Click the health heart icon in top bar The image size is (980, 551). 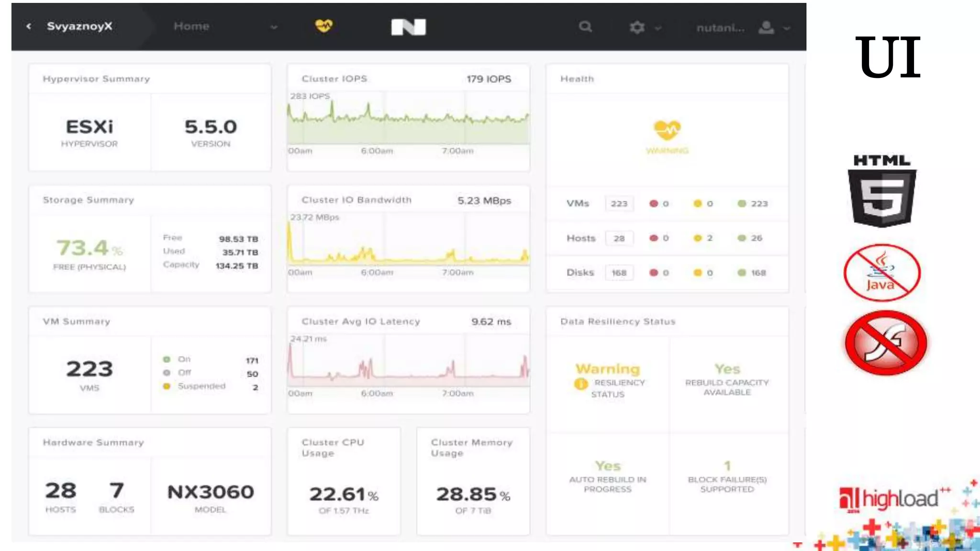(324, 26)
